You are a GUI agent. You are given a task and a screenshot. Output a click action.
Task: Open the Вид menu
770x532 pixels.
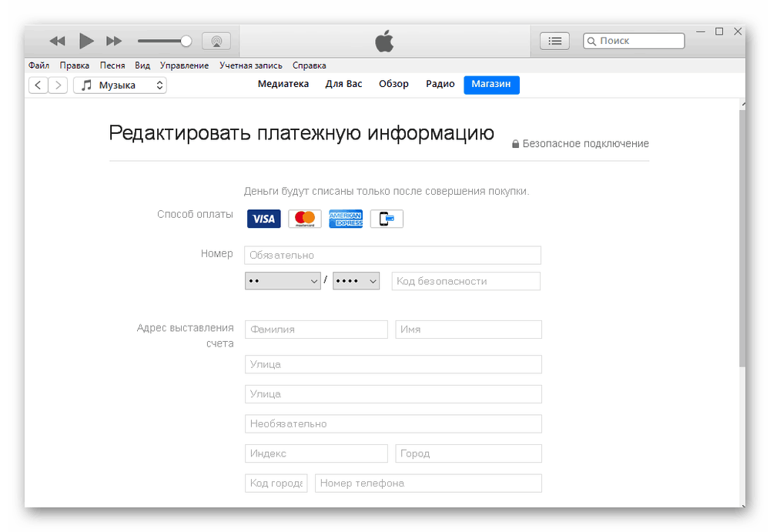142,65
